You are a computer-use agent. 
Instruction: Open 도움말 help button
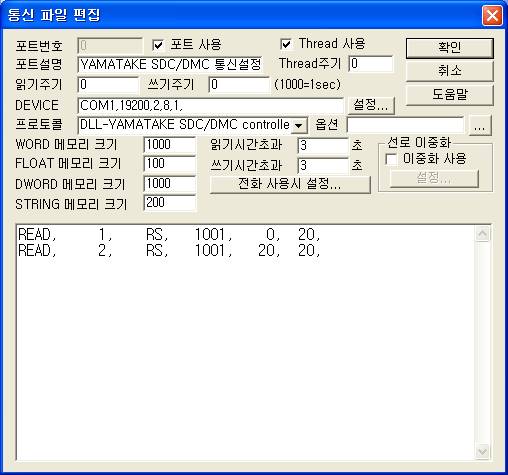tap(449, 95)
